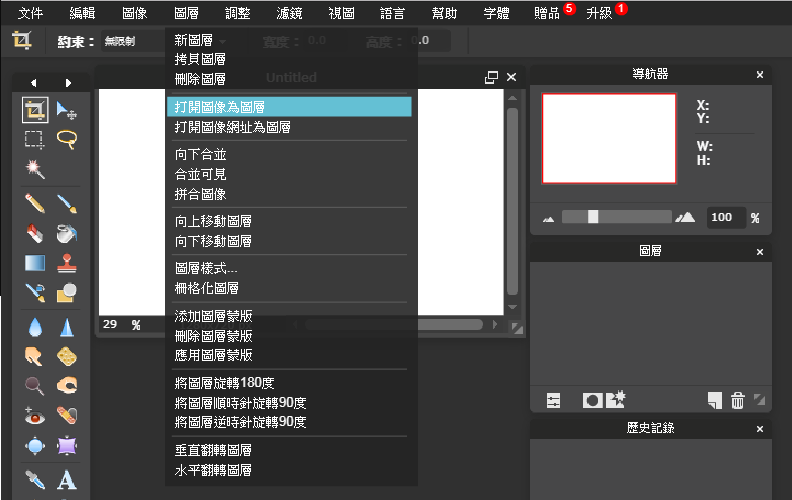Select the Color Replace tool
This screenshot has height=500, width=792.
(35, 292)
